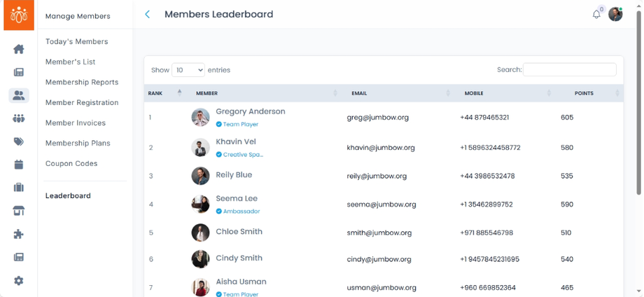The height and width of the screenshot is (297, 644).
Task: Click the home icon in sidebar
Action: (x=19, y=49)
